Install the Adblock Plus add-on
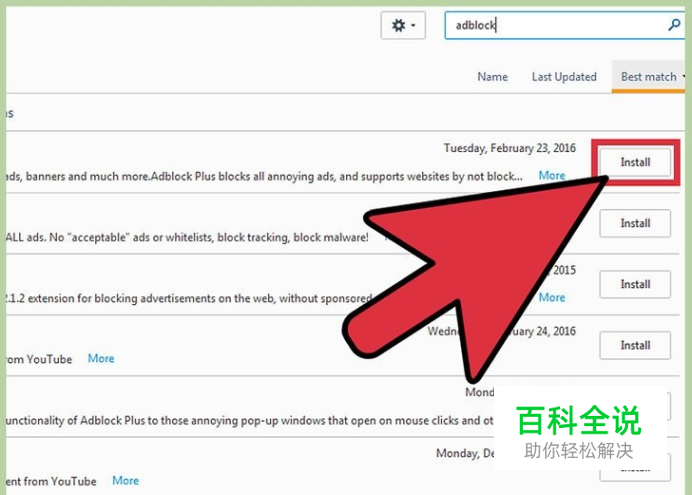 635,162
